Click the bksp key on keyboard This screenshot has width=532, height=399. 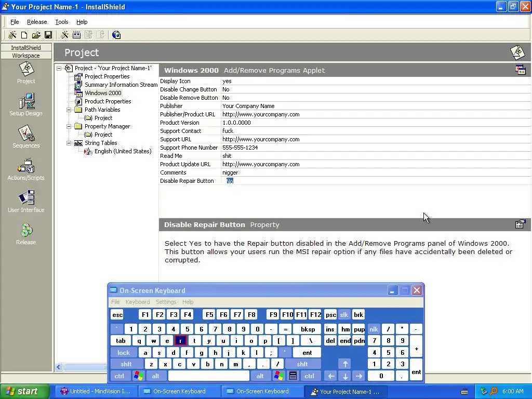(x=308, y=329)
